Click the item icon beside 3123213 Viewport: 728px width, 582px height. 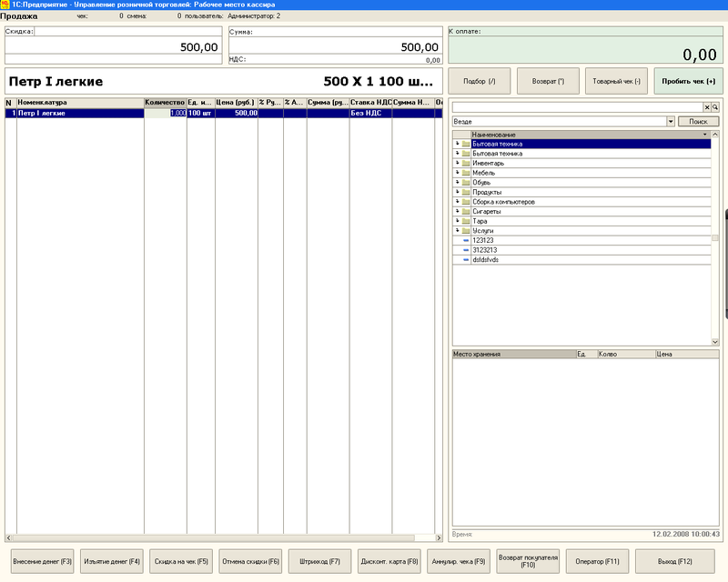[x=466, y=250]
